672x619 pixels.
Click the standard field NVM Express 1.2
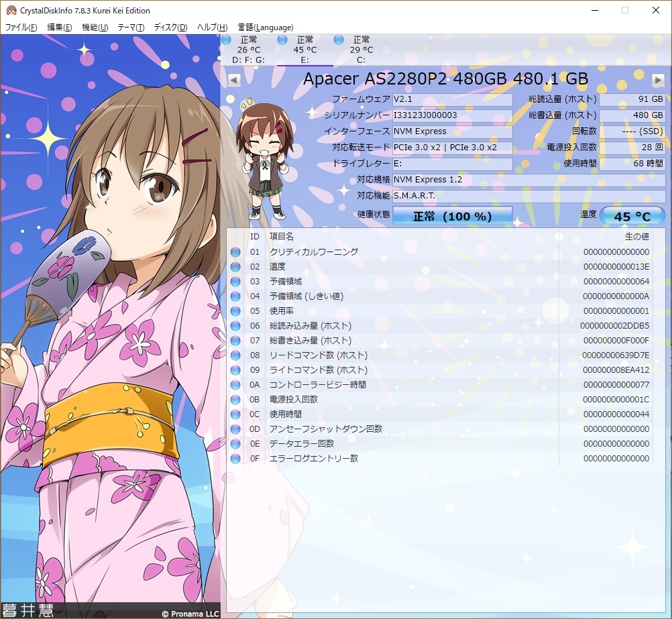click(x=529, y=180)
